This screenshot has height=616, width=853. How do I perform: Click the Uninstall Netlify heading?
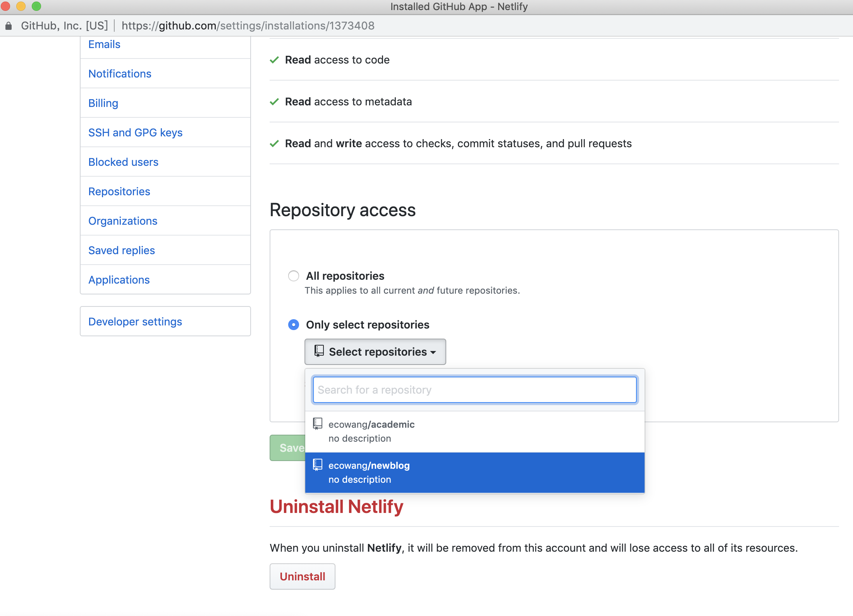click(x=336, y=507)
